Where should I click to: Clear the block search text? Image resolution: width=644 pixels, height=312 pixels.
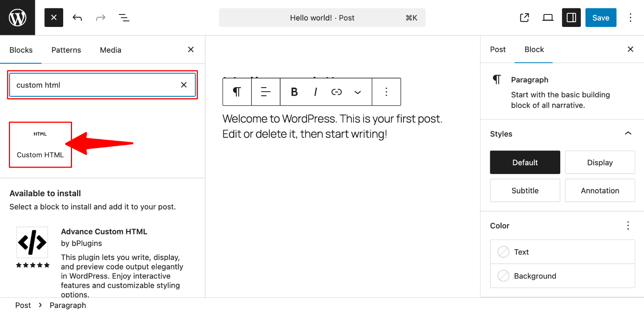[x=184, y=85]
